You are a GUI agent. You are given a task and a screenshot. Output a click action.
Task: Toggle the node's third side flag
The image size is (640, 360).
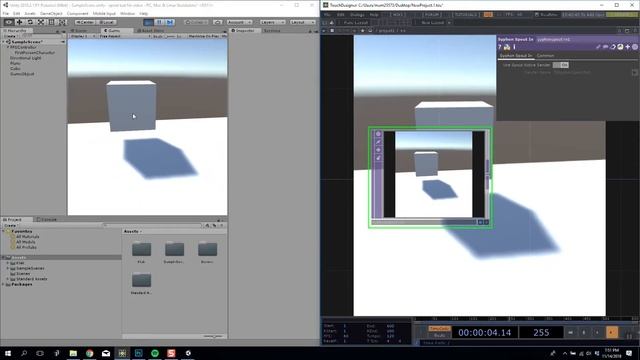(x=378, y=150)
